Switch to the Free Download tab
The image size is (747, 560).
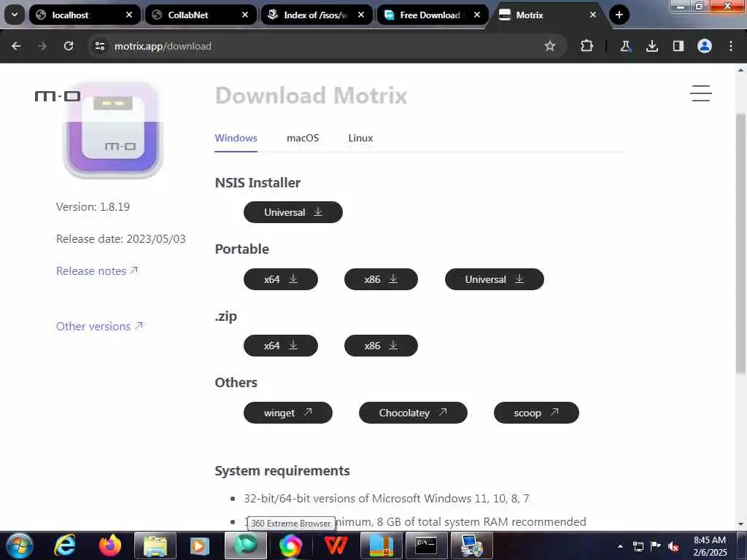coord(433,15)
